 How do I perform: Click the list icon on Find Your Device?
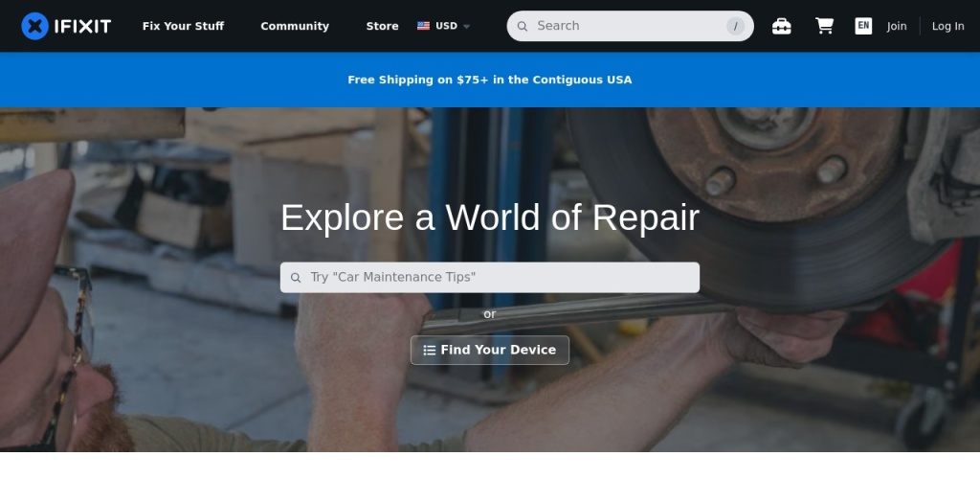[x=430, y=351]
